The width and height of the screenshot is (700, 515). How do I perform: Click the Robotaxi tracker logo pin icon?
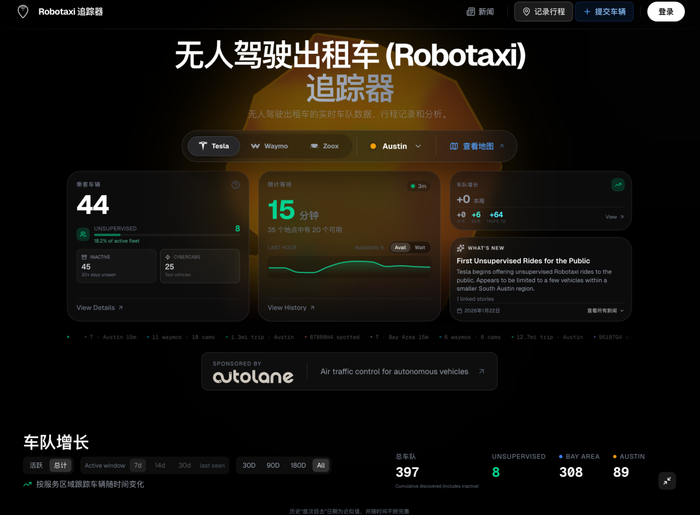pos(23,12)
